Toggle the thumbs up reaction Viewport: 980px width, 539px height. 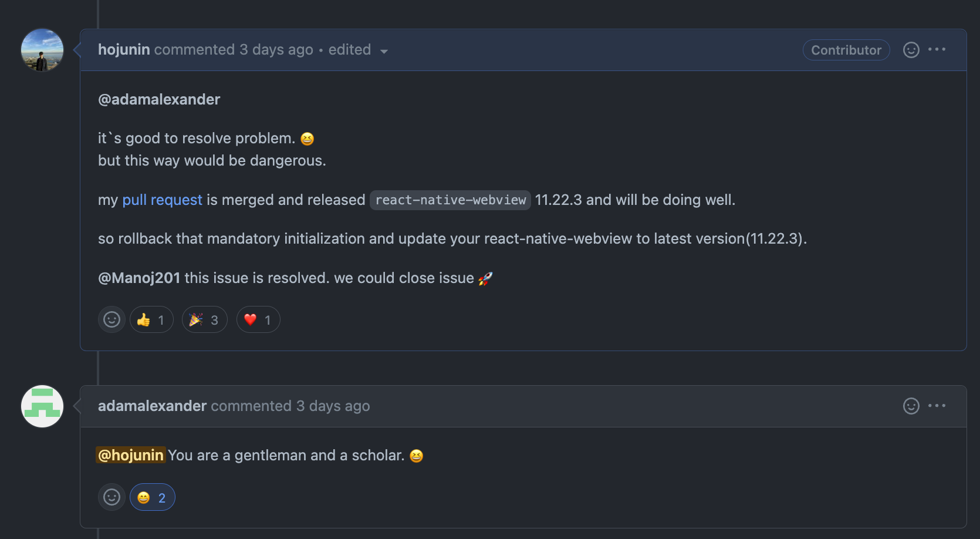[151, 319]
